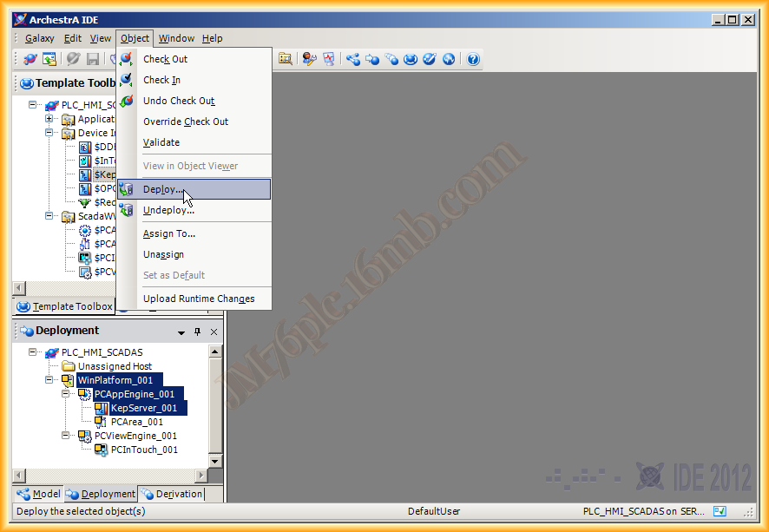Click the Deployment panel scroll down arrow
The height and width of the screenshot is (532, 769).
pyautogui.click(x=216, y=461)
